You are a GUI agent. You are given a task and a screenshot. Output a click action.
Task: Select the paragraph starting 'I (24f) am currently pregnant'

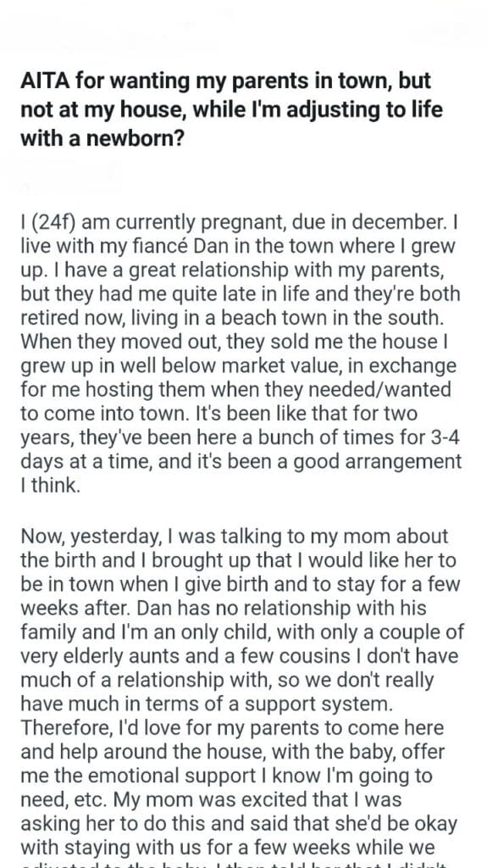pos(241,353)
